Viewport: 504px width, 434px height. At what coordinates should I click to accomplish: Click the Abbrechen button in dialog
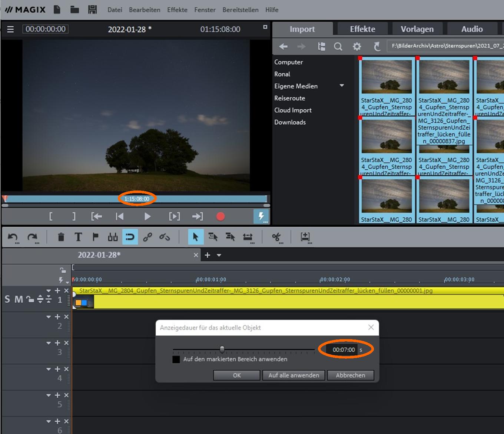[x=350, y=375]
